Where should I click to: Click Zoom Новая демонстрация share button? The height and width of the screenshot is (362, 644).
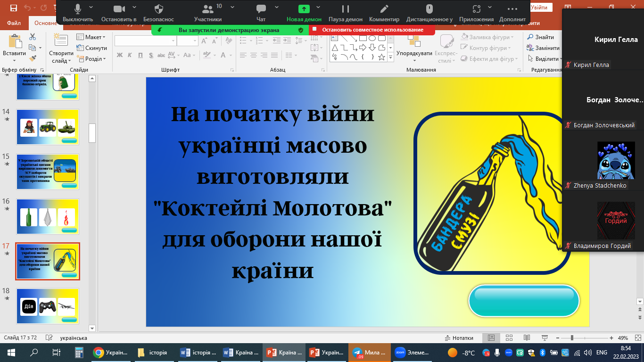pos(304,13)
